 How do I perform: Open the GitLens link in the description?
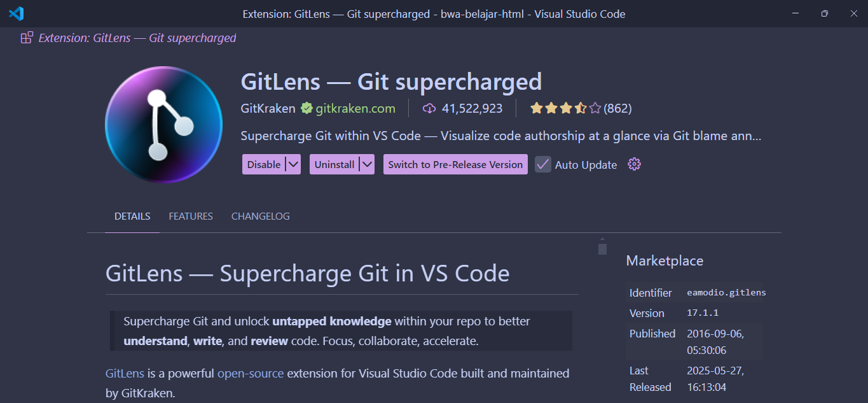[x=125, y=373]
